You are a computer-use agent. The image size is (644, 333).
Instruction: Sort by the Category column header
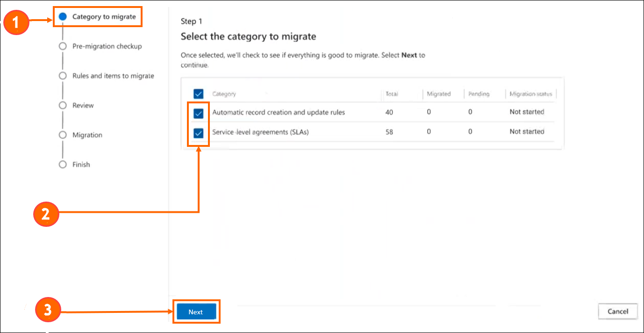(224, 94)
